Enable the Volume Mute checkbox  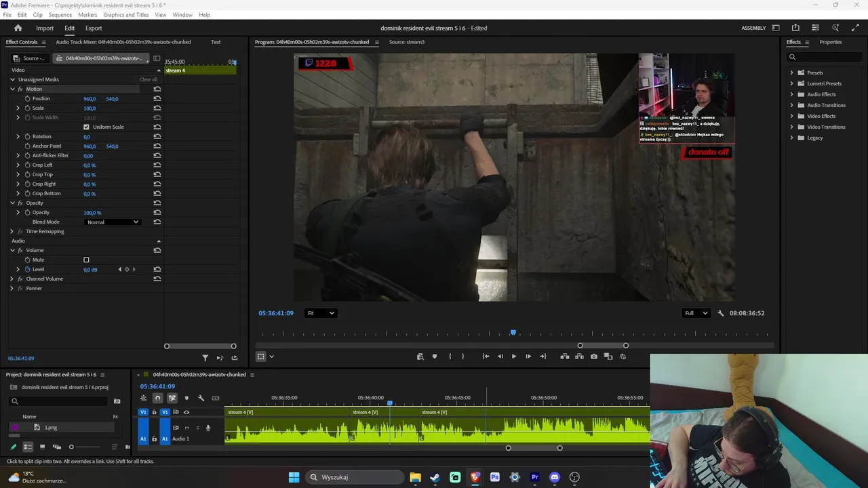coord(86,260)
